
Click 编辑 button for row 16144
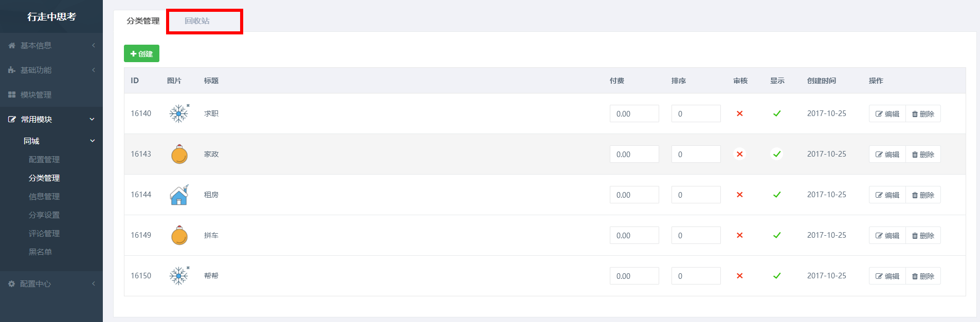[887, 195]
